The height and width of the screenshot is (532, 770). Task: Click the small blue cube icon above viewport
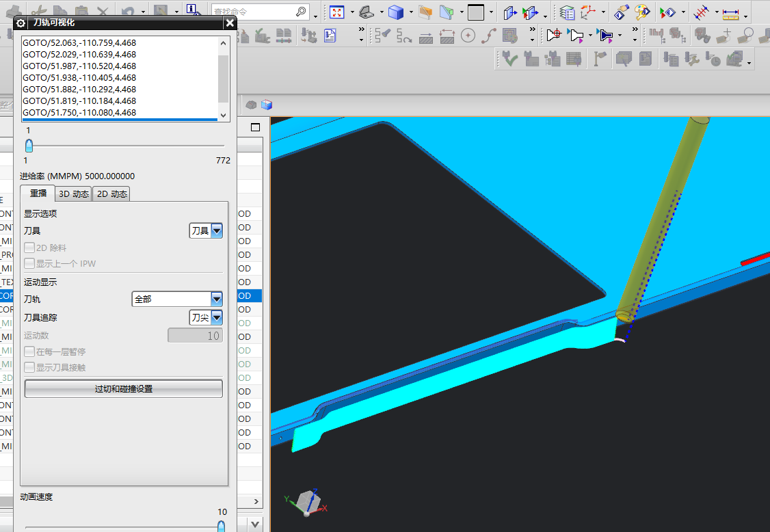267,105
